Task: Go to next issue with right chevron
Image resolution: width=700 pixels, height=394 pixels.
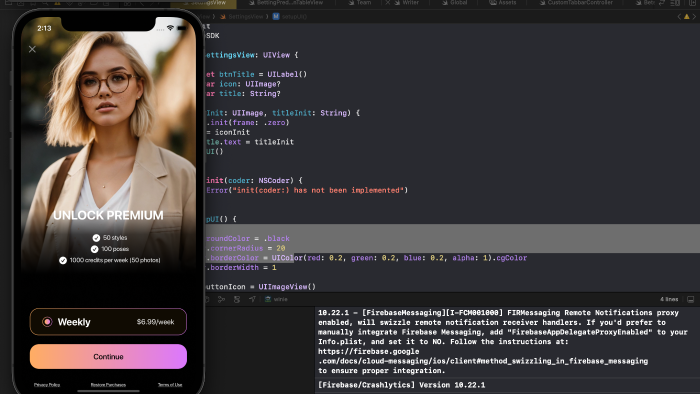Action: (x=694, y=17)
